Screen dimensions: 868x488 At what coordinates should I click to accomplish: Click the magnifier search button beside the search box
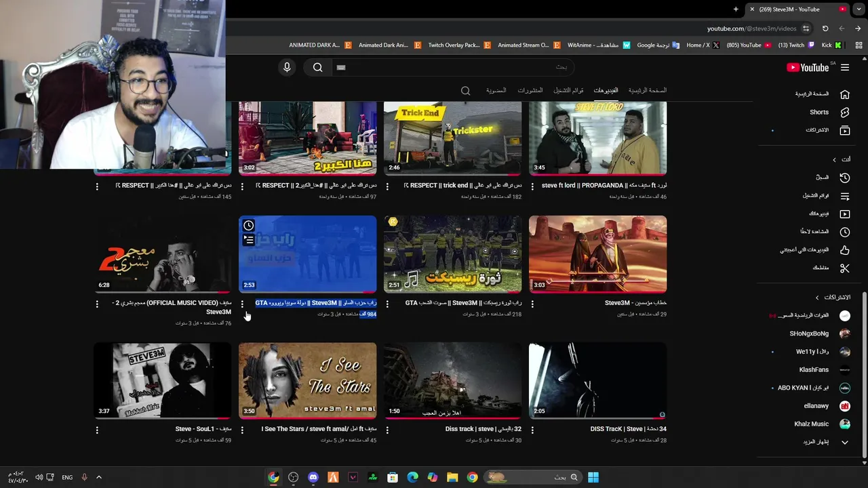tap(317, 67)
